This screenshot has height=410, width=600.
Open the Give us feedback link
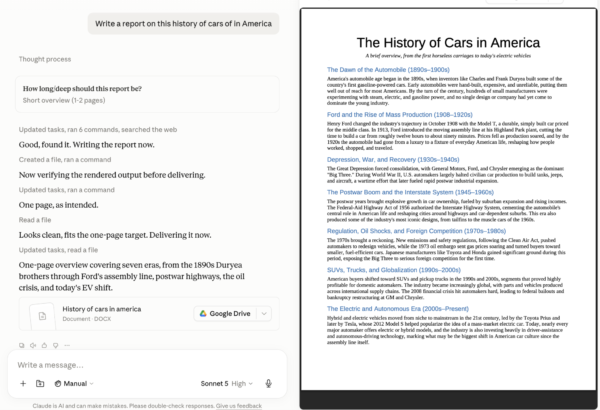pyautogui.click(x=239, y=406)
